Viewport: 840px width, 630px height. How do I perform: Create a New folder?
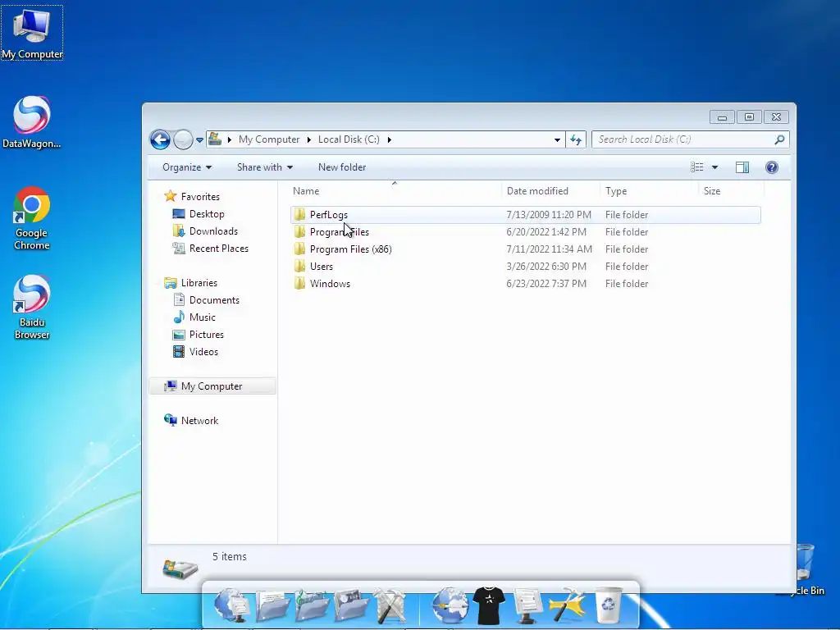click(342, 167)
